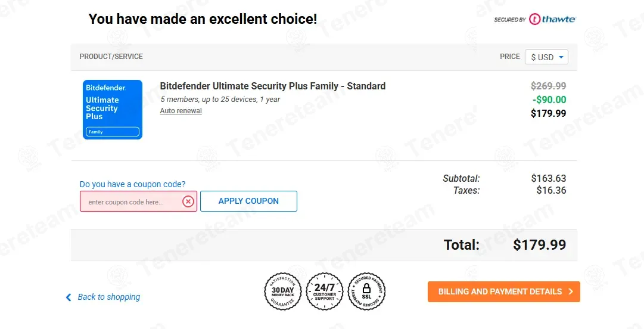The width and height of the screenshot is (644, 329).
Task: Proceed to Billing and Payment Details
Action: click(503, 291)
